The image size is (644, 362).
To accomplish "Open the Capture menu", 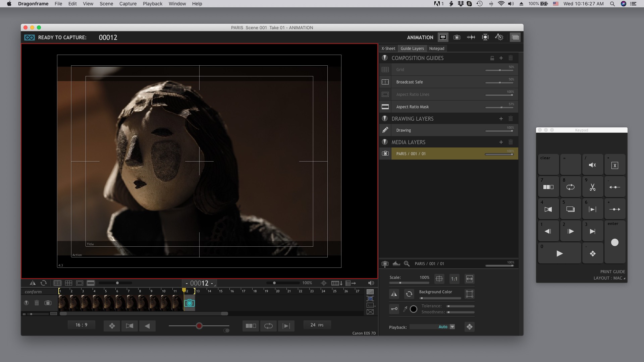I will click(128, 4).
